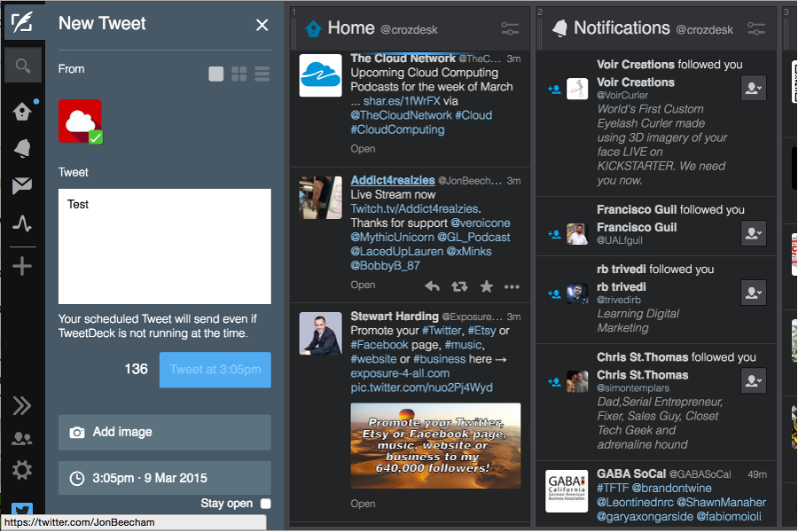Go to Home column via sidebar house icon

pyautogui.click(x=22, y=111)
